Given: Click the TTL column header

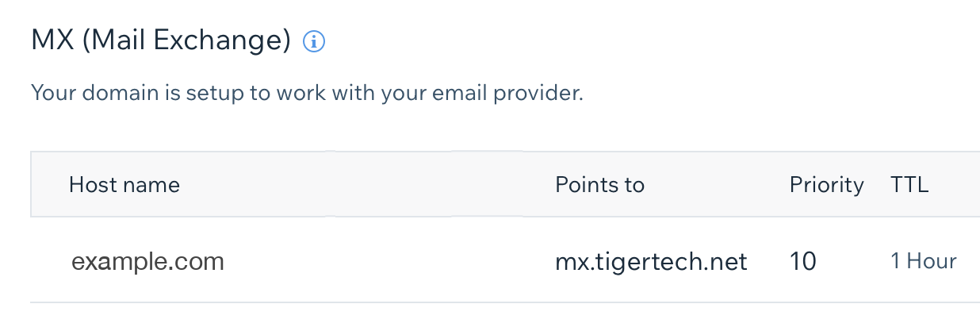Looking at the screenshot, I should tap(909, 185).
